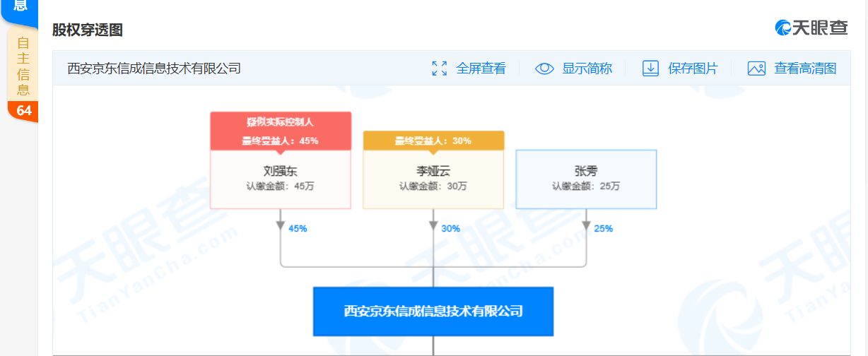Click the 45% arrow under 刘强东

(281, 226)
